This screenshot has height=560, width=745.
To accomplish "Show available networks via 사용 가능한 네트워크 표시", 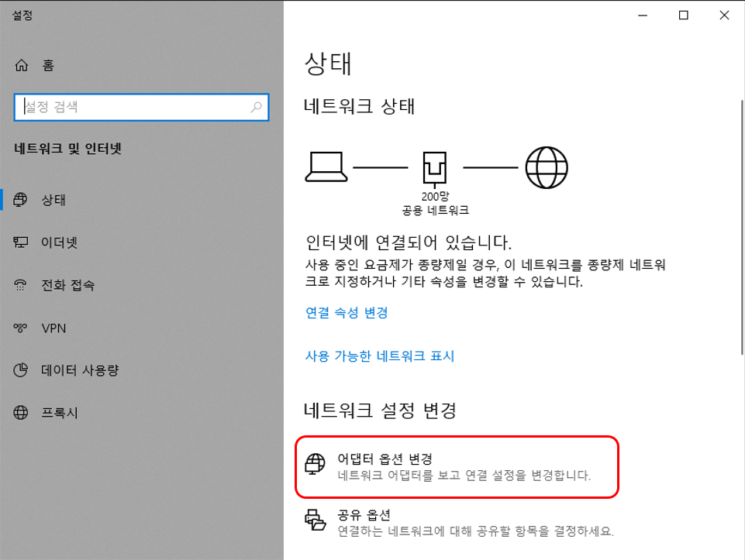I will (x=378, y=356).
